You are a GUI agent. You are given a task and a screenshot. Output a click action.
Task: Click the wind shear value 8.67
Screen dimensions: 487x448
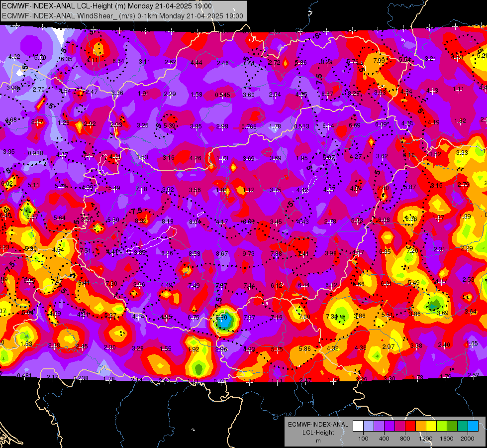(x=222, y=254)
